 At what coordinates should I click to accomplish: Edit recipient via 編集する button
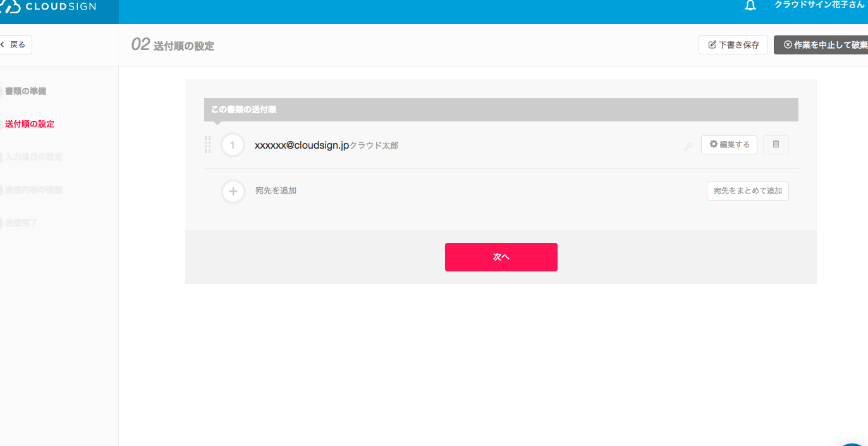click(x=729, y=144)
